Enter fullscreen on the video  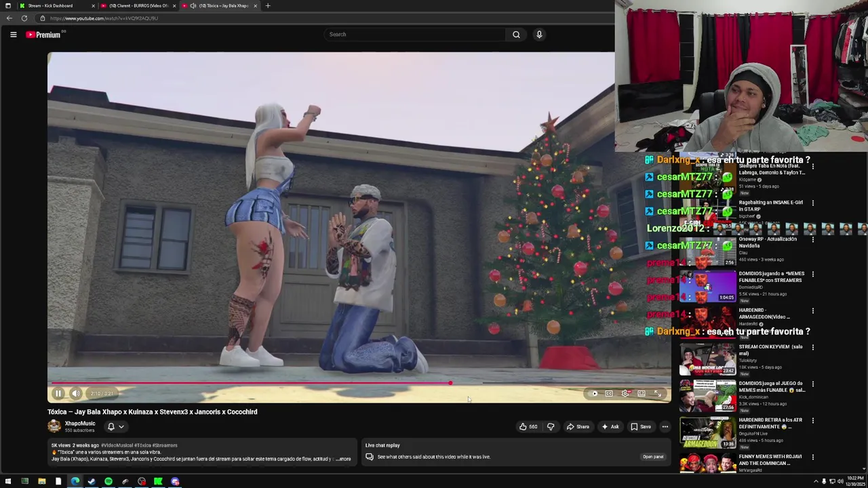click(x=658, y=394)
